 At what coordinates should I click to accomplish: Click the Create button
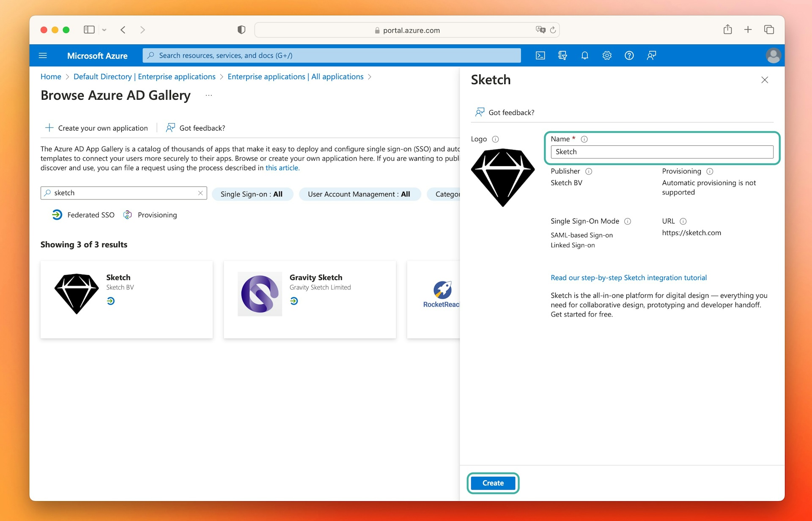(x=493, y=483)
